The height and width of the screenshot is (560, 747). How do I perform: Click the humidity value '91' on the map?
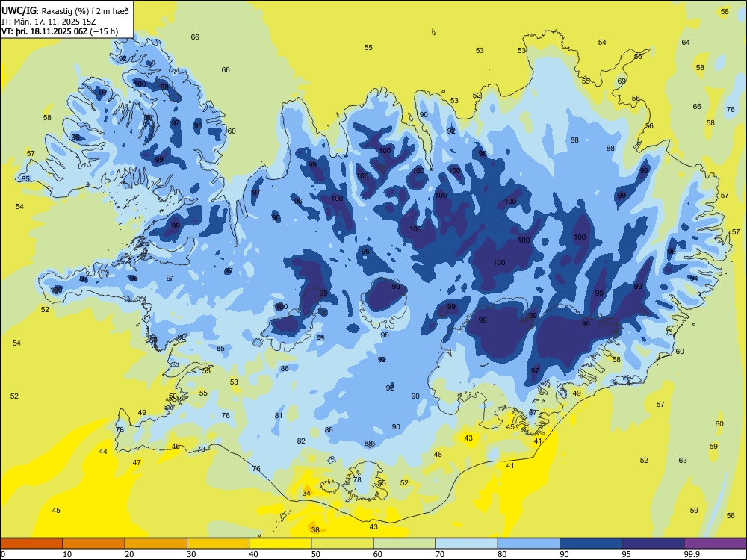click(x=170, y=279)
